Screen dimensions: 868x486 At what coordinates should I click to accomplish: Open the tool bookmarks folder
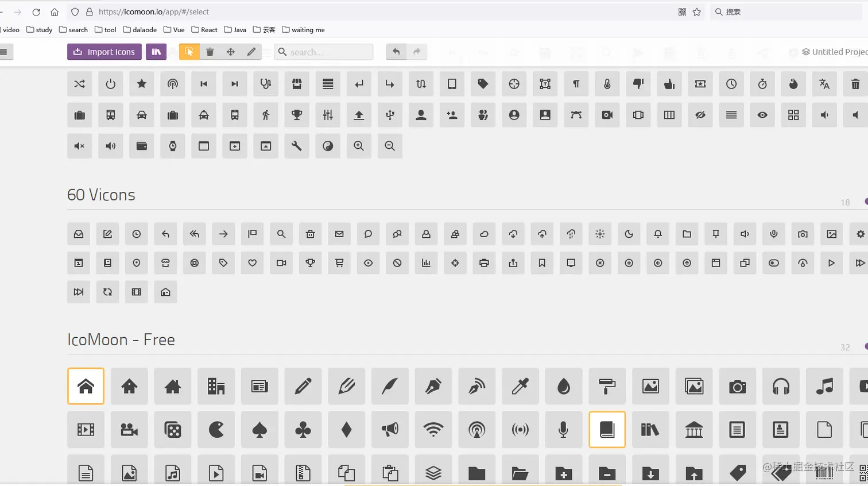pyautogui.click(x=105, y=29)
